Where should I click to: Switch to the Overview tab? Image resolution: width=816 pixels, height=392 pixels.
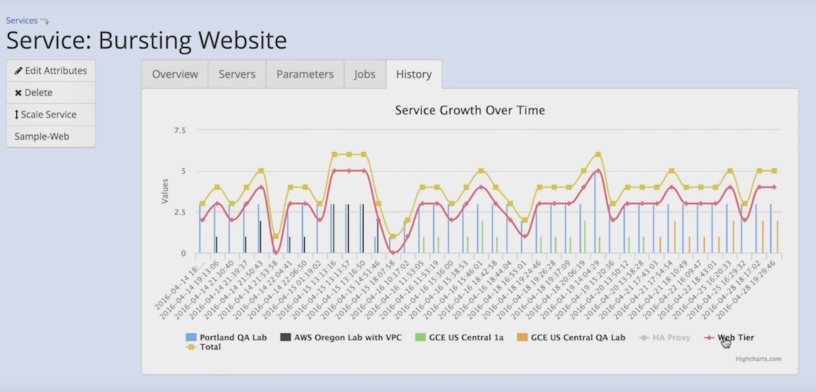point(175,74)
